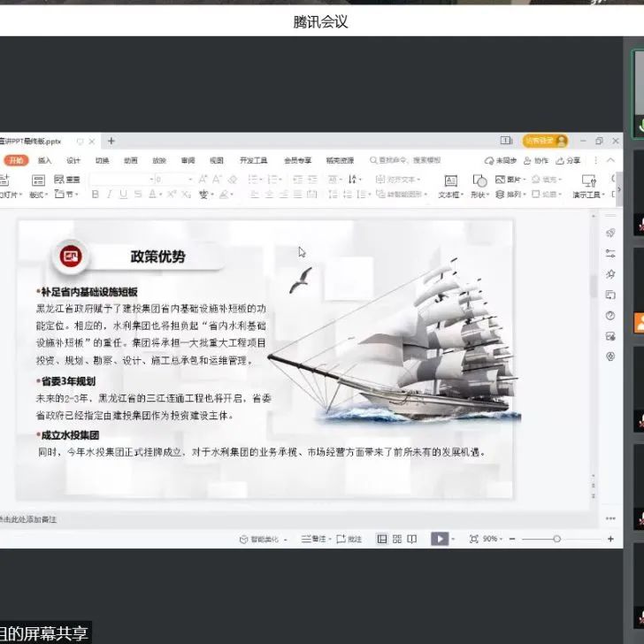This screenshot has width=644, height=644.
Task: Click the 文本框 text box icon
Action: click(450, 180)
